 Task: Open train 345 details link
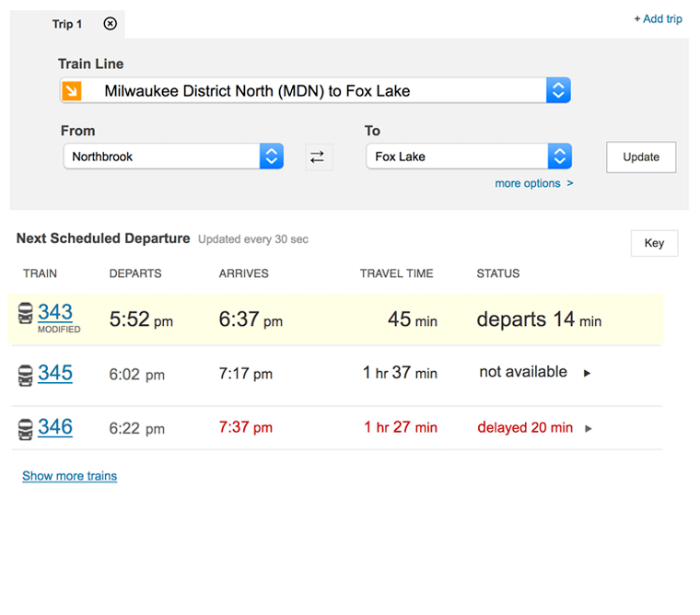coord(55,373)
